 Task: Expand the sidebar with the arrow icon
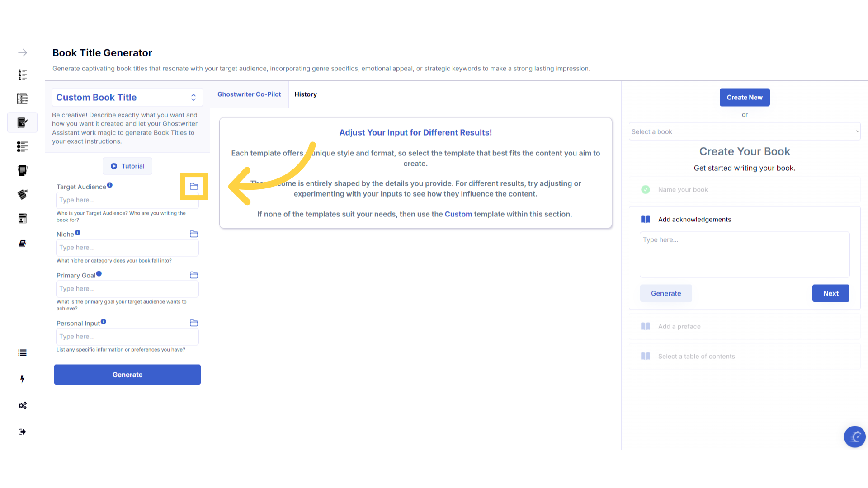(23, 53)
